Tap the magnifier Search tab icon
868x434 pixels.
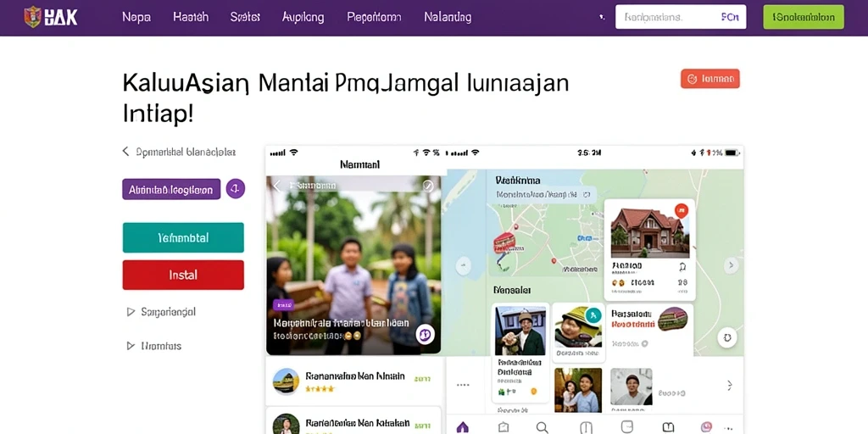point(542,427)
